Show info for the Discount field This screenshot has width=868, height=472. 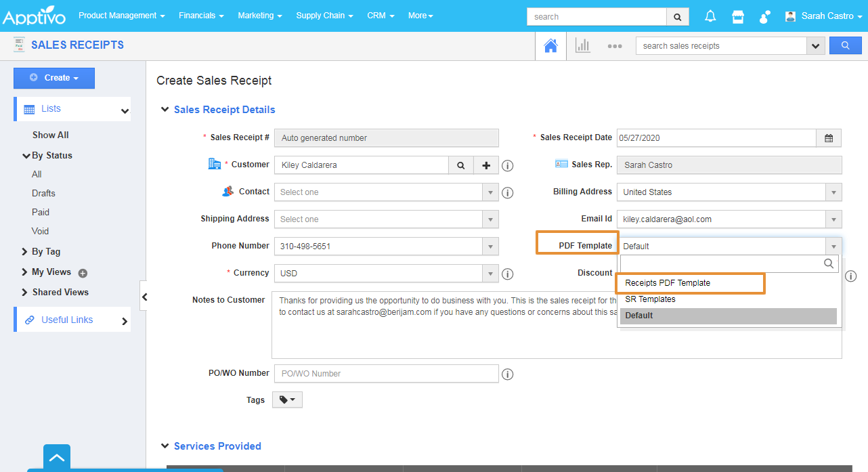851,276
